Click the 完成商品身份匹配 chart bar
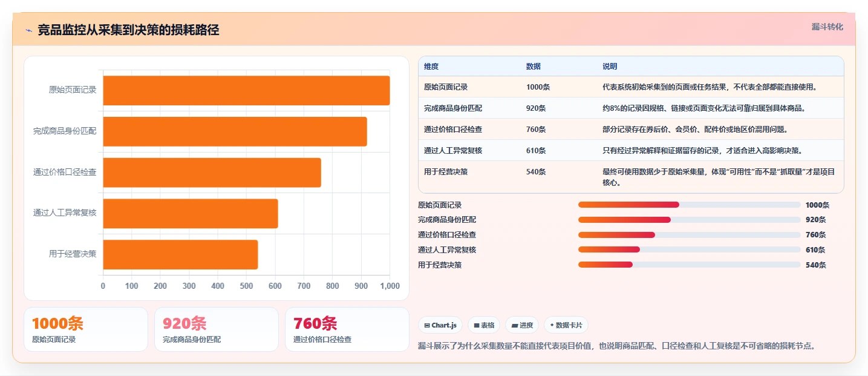This screenshot has height=376, width=868. point(235,131)
